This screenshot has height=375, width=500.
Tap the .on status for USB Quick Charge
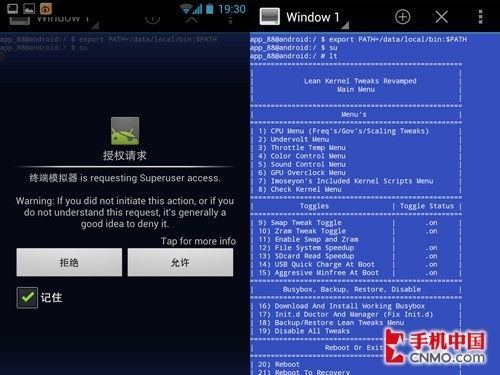[x=431, y=264]
